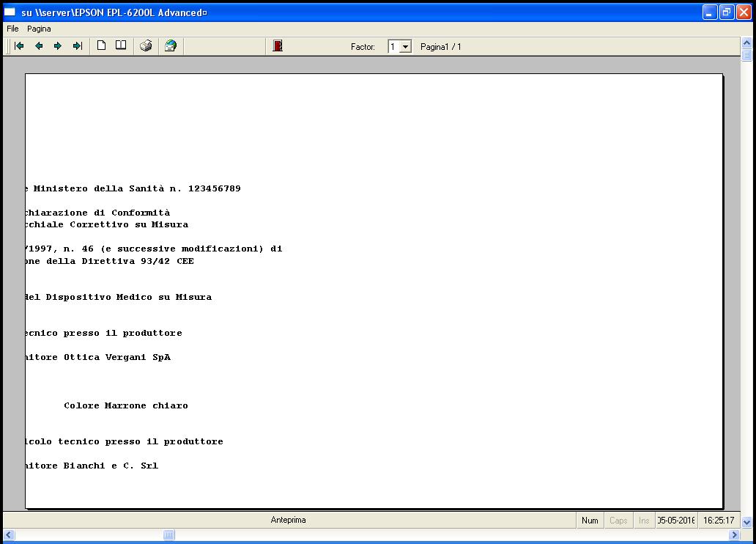756x544 pixels.
Task: Click the horizontal scrollbar right arrow
Action: click(734, 534)
